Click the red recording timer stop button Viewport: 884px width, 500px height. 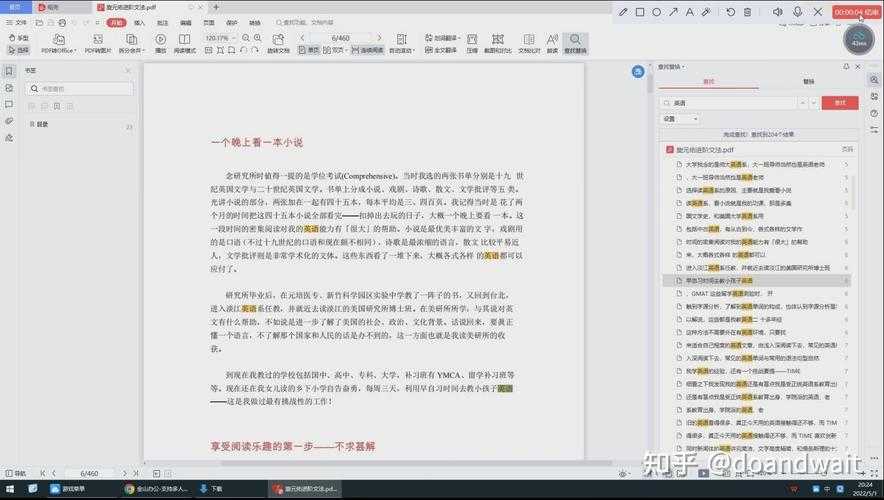point(856,12)
